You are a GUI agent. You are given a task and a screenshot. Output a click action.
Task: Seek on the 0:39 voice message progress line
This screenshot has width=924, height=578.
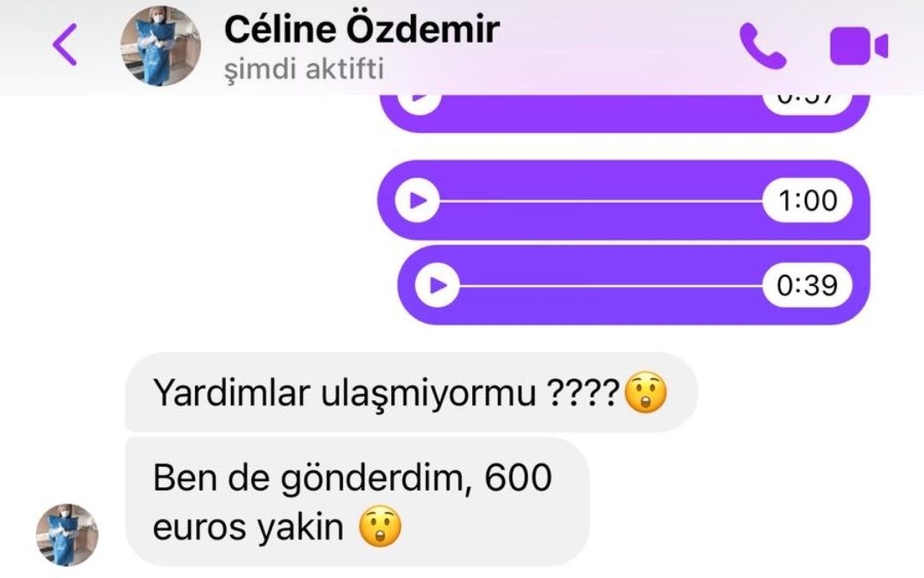click(x=611, y=285)
